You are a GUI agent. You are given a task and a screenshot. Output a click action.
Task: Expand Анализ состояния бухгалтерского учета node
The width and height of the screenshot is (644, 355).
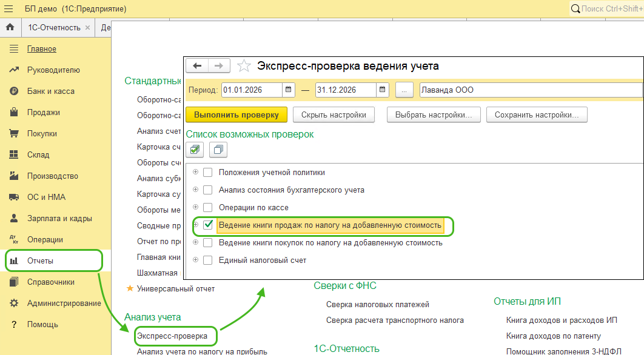tap(195, 190)
